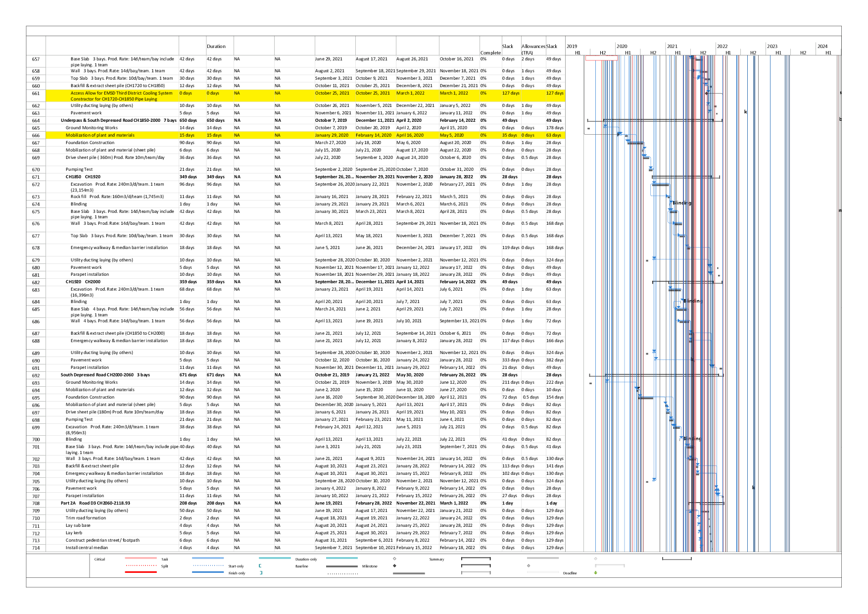
Task: Select the Duration column header
Action: pos(216,47)
